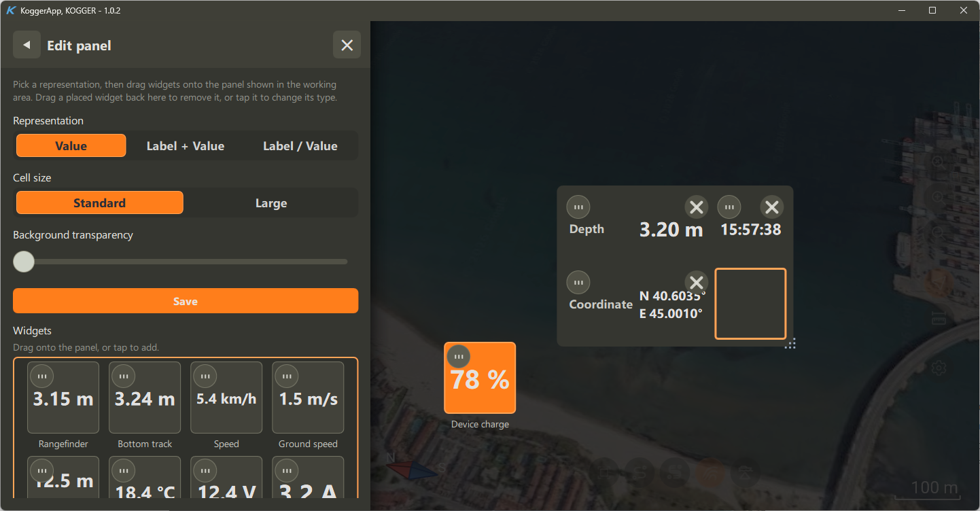This screenshot has width=980, height=511.
Task: Click the 'Cell size' heading
Action: 32,177
